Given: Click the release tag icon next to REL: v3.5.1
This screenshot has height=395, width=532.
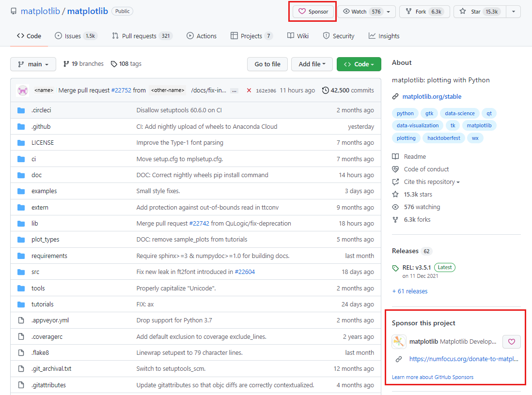Looking at the screenshot, I should [x=395, y=267].
